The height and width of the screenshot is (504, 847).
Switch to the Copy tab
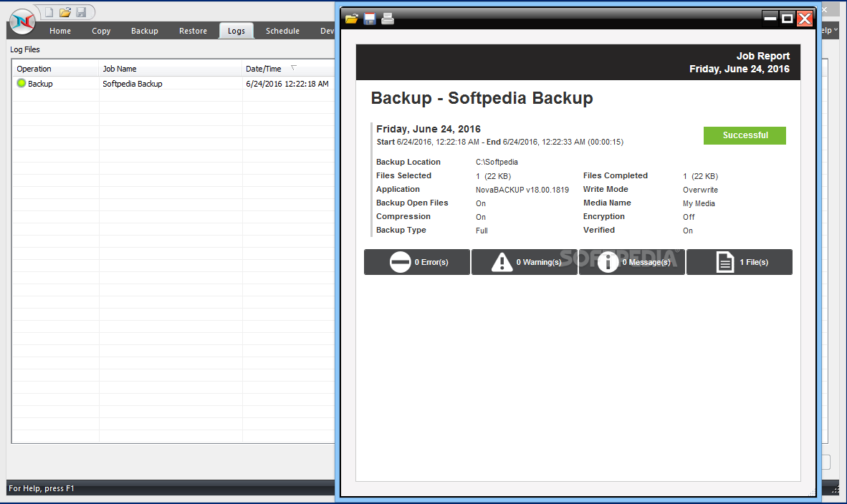tap(101, 31)
